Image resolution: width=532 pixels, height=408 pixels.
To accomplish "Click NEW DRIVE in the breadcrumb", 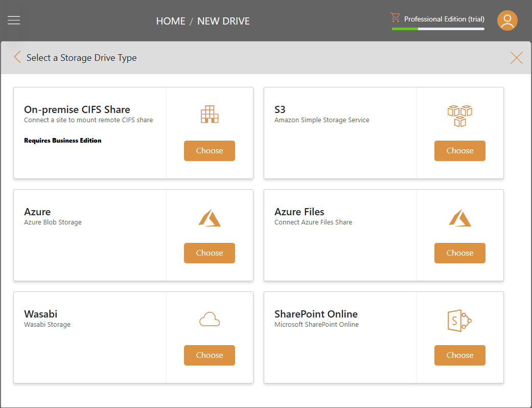I will pyautogui.click(x=223, y=21).
